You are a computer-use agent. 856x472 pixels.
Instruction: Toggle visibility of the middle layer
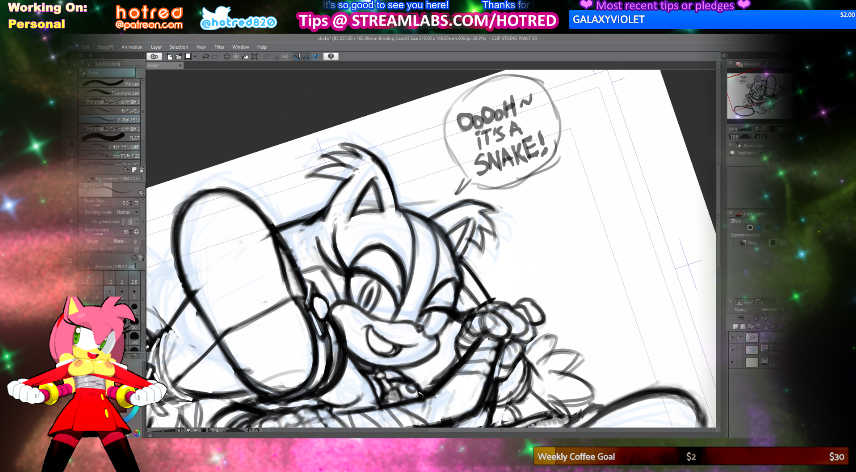tap(732, 350)
